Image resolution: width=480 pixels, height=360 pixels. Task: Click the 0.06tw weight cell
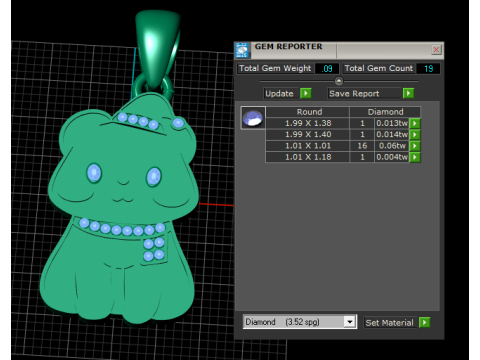[x=392, y=146]
